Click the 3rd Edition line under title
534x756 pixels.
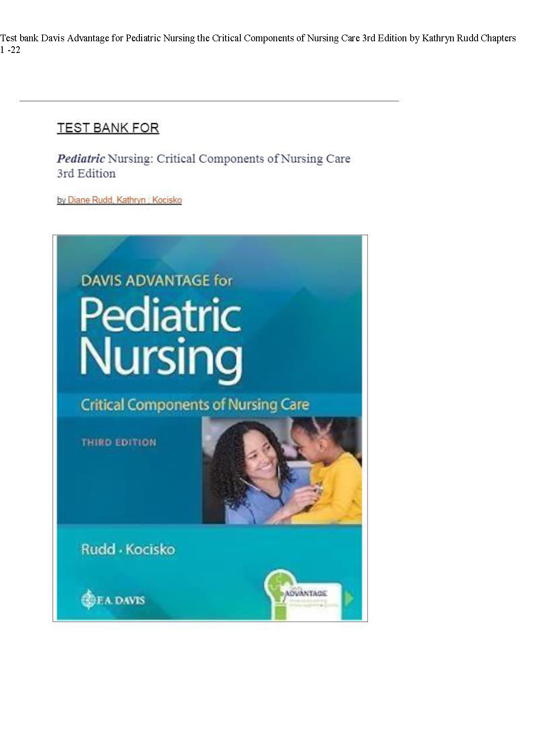pos(87,174)
